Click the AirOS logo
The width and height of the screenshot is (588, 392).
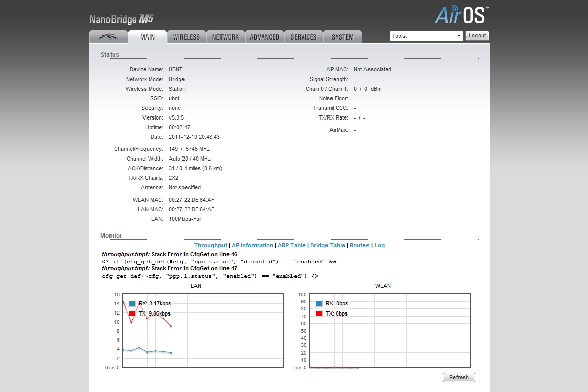coord(462,15)
